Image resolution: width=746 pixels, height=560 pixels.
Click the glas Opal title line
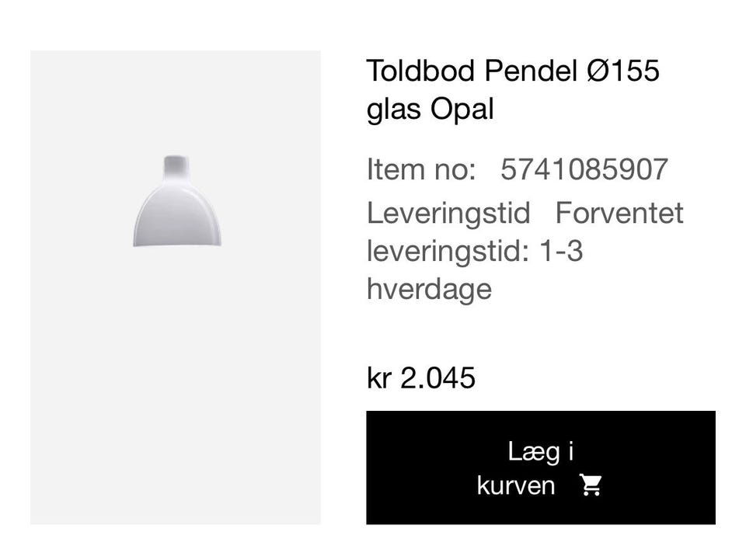(430, 110)
